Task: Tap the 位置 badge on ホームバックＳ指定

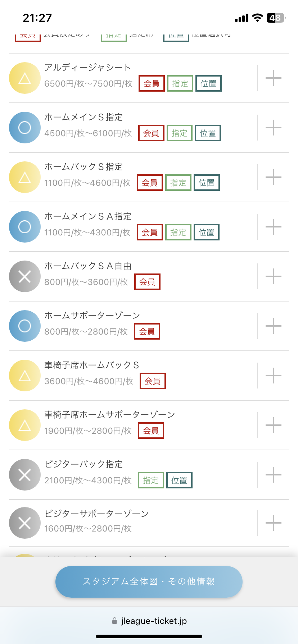Action: click(x=207, y=183)
